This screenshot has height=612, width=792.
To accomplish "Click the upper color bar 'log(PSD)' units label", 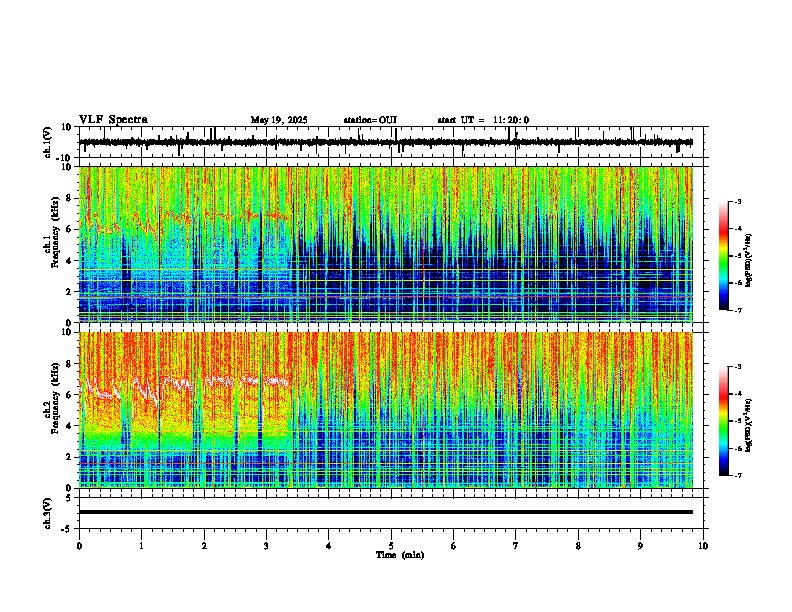I will pos(749,260).
